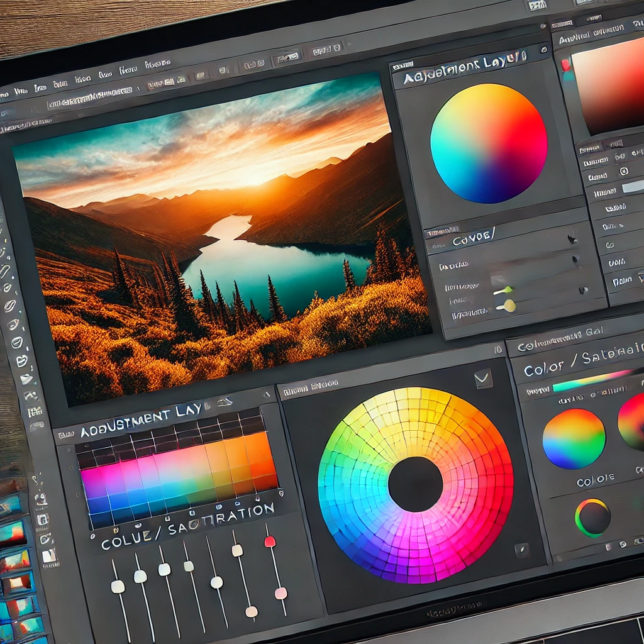
Task: Open the last item in the top menu bar
Action: 157,65
